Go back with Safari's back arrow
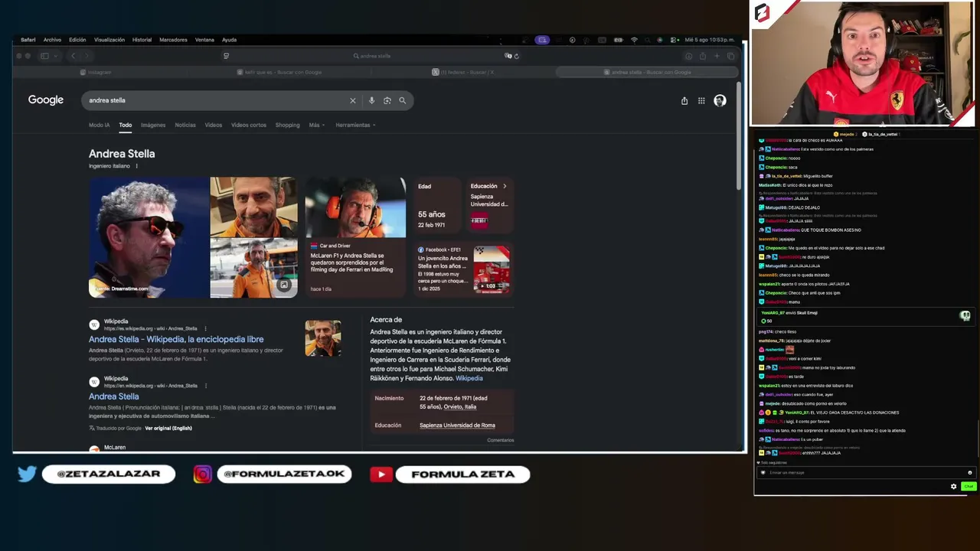The height and width of the screenshot is (551, 980). coord(73,56)
